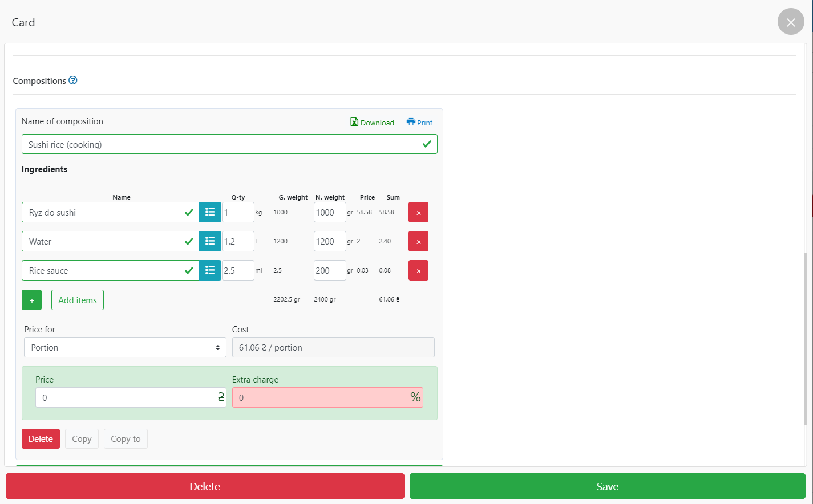Screen dimensions: 813x504
Task: Edit the Name of composition field
Action: click(x=223, y=144)
